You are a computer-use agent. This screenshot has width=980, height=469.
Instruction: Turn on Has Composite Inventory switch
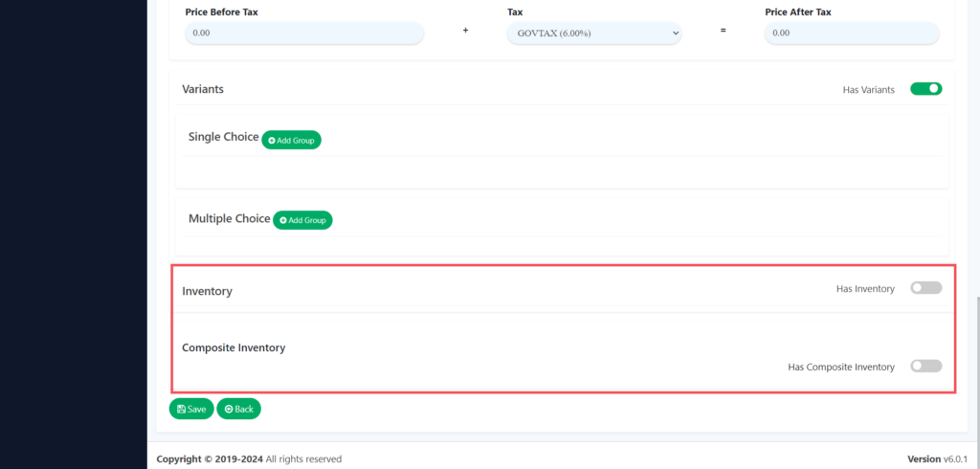[925, 366]
